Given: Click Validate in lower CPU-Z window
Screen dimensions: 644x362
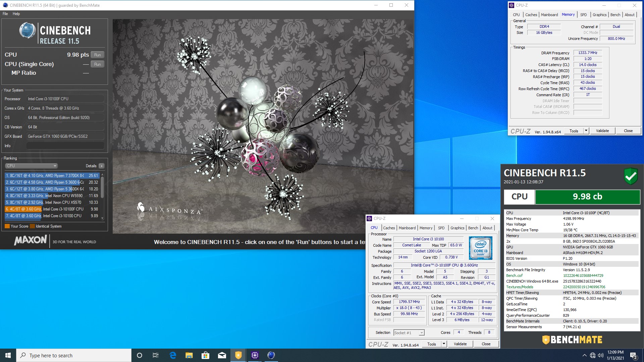Looking at the screenshot, I should [x=460, y=344].
